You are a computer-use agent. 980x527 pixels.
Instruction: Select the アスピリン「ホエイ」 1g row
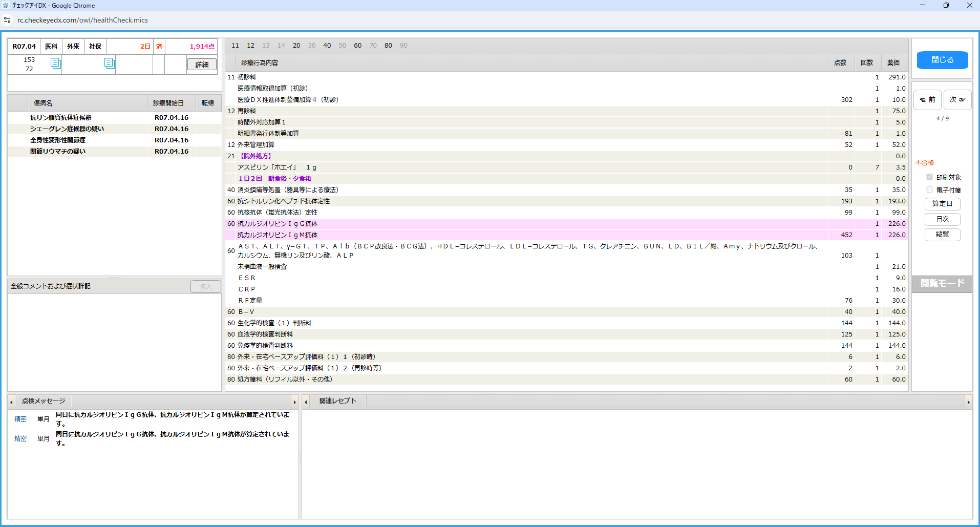point(567,167)
